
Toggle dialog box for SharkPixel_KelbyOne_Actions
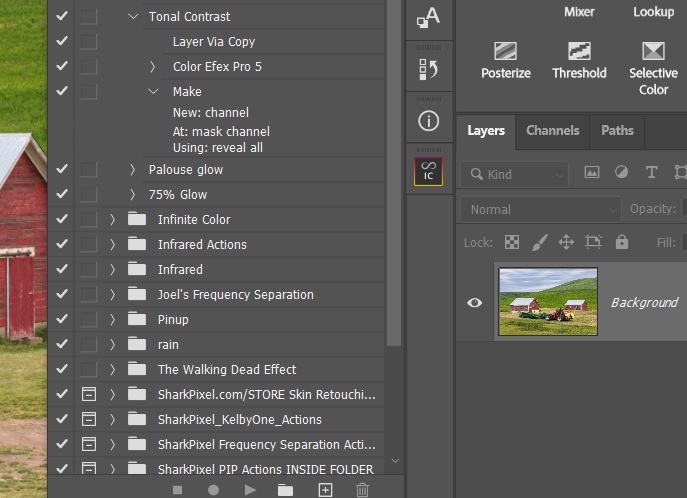pos(89,419)
